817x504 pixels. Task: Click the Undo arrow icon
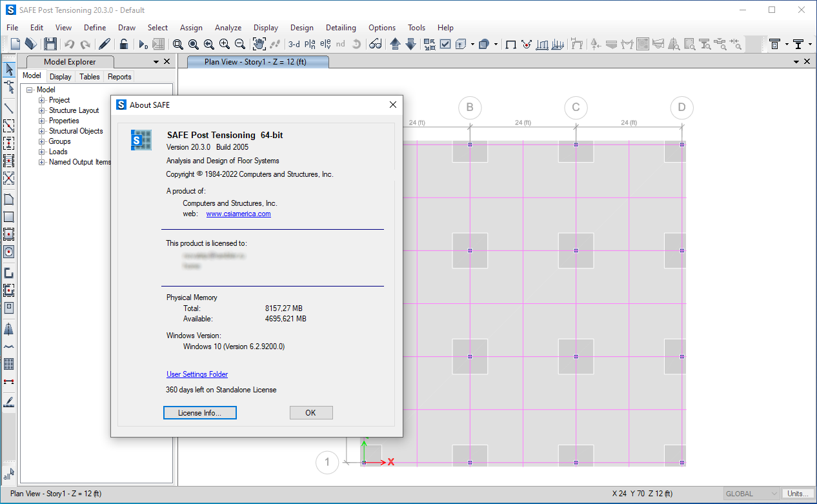click(x=69, y=44)
